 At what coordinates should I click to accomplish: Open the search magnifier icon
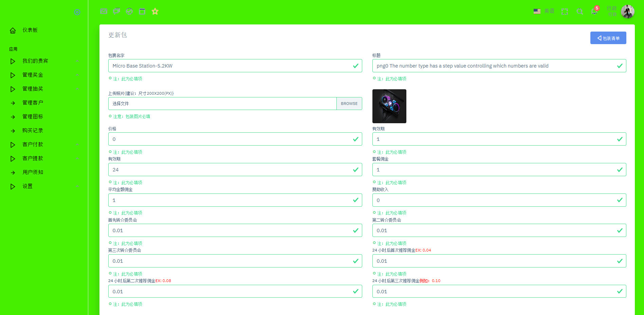click(x=580, y=12)
